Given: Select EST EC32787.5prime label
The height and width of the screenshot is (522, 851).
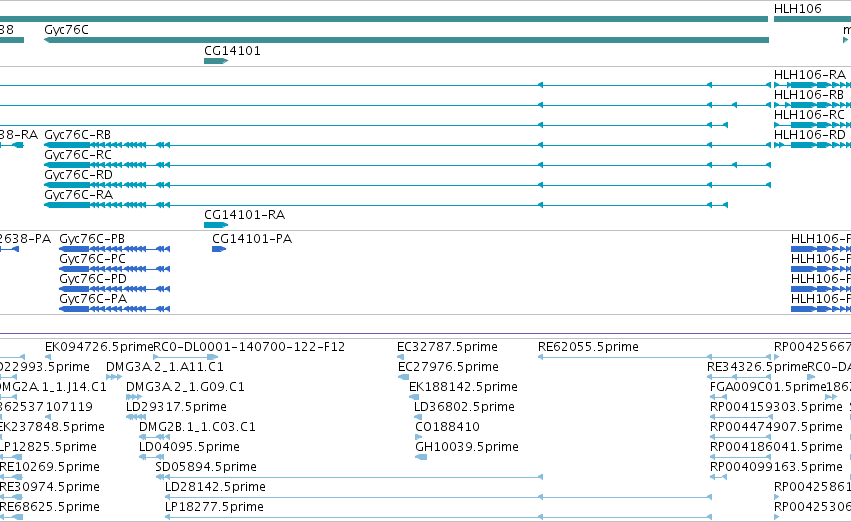Looking at the screenshot, I should (447, 347).
